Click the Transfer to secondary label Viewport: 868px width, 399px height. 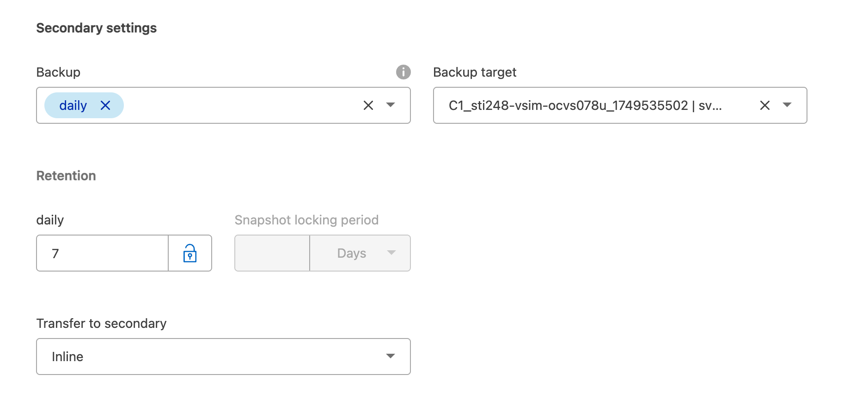[x=101, y=323]
